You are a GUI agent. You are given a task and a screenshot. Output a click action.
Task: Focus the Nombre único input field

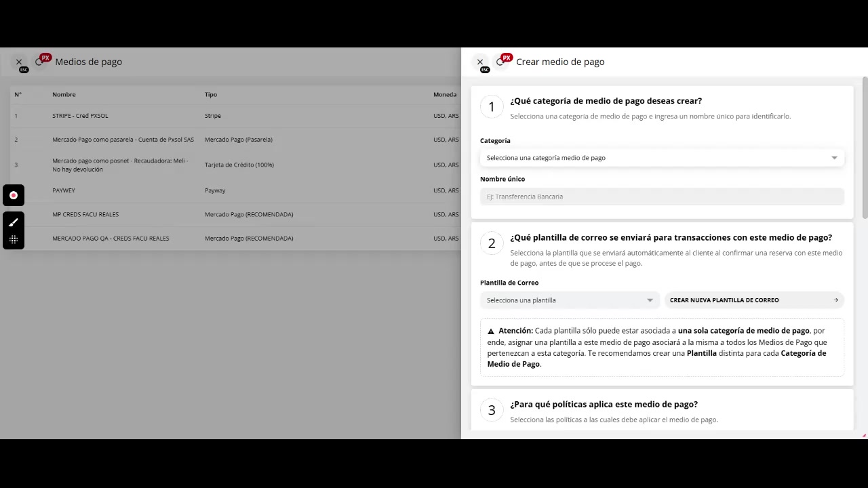[661, 197]
